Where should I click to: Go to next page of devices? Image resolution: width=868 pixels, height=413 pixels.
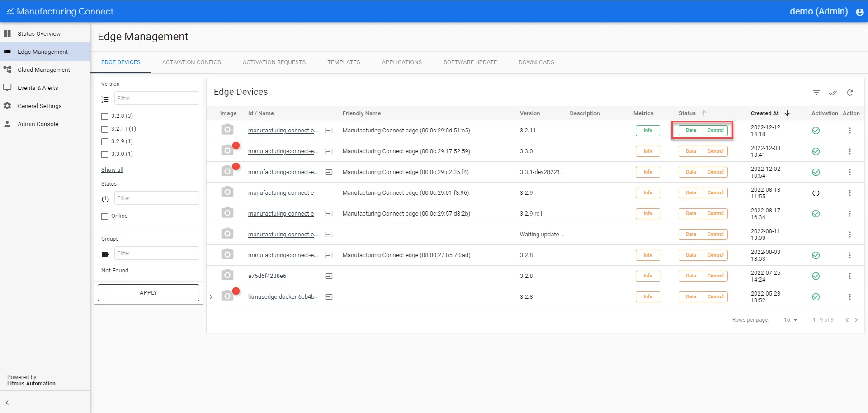[x=856, y=320]
